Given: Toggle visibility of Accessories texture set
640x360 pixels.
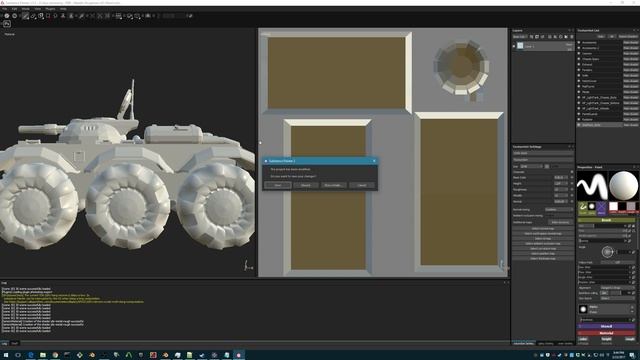Looking at the screenshot, I should coord(579,42).
